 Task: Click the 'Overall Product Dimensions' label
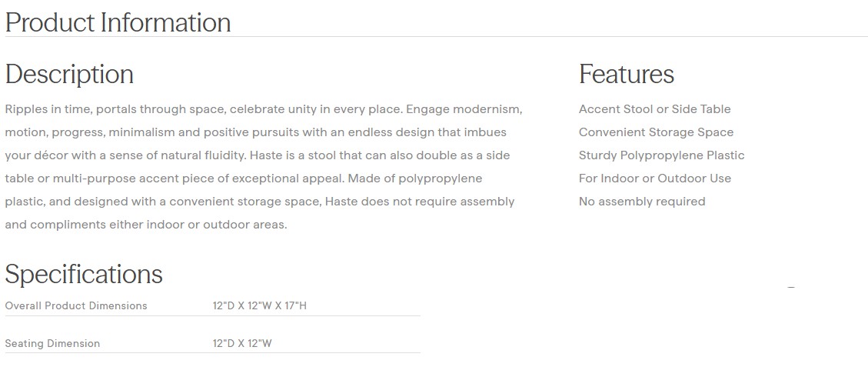click(x=76, y=305)
